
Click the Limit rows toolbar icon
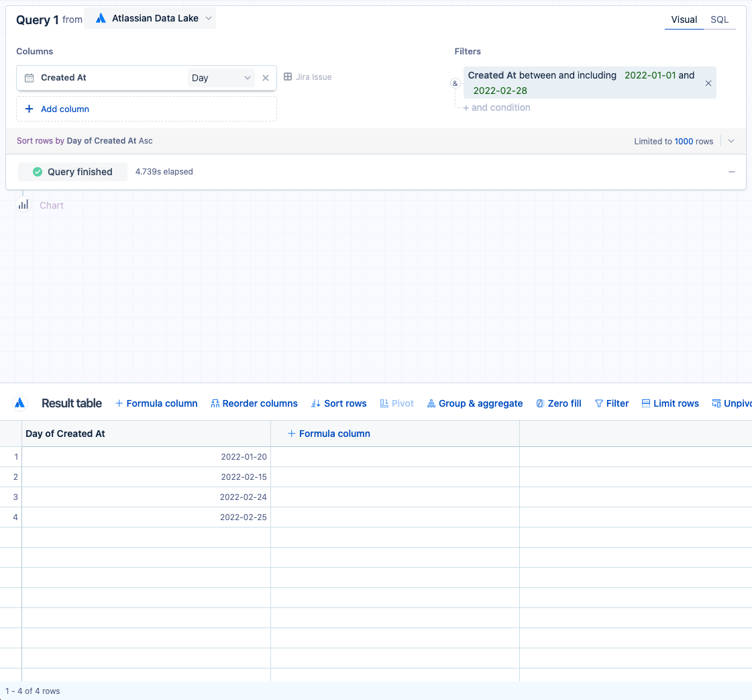click(646, 403)
